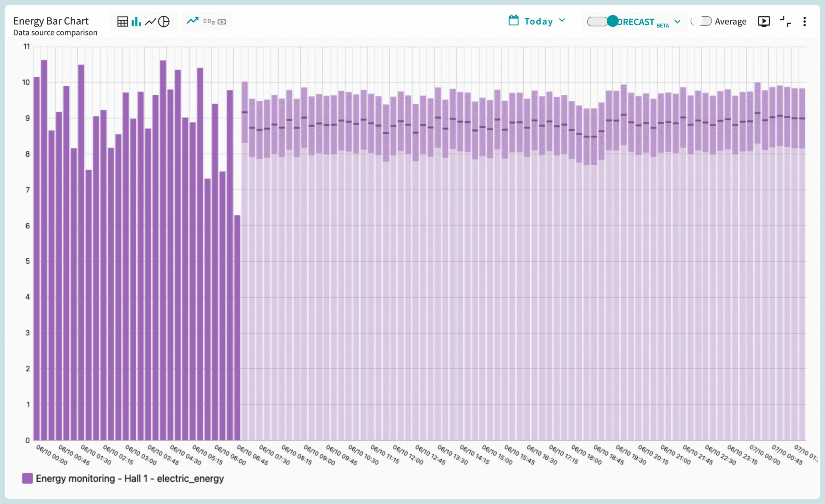
Task: Open presentation mode with play screen icon
Action: coord(764,22)
